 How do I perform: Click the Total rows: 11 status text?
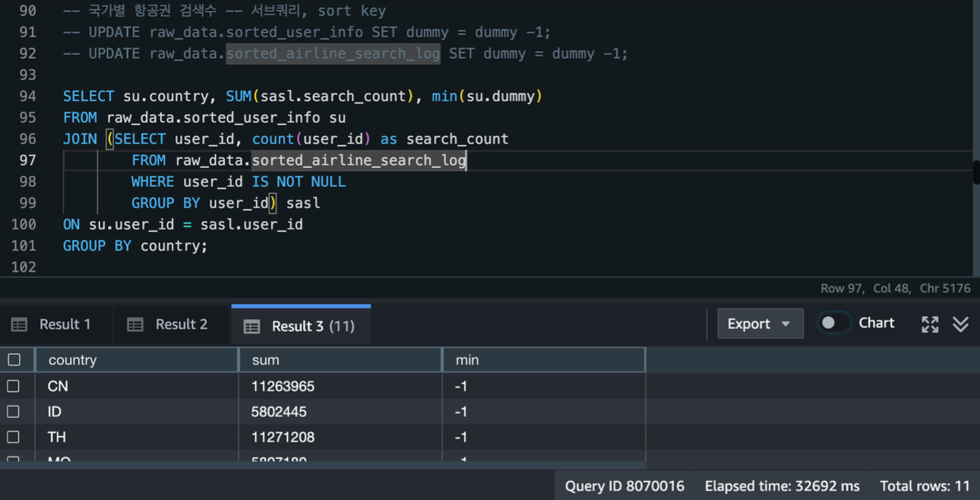925,486
